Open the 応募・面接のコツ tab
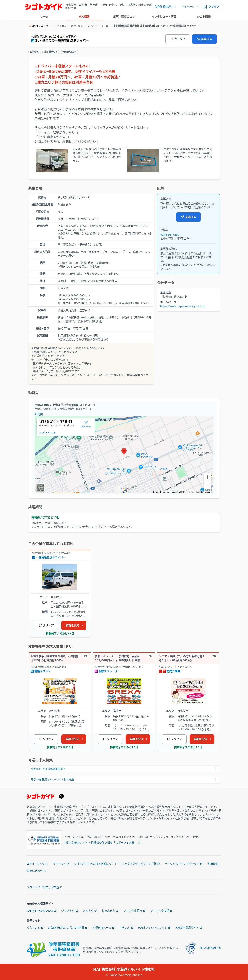The width and height of the screenshot is (248, 980). (124, 17)
